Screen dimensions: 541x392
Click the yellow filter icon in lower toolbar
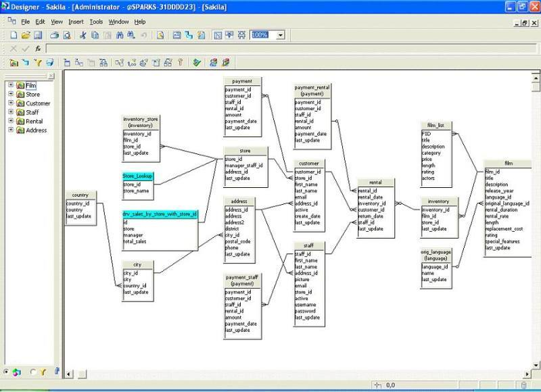click(x=38, y=62)
